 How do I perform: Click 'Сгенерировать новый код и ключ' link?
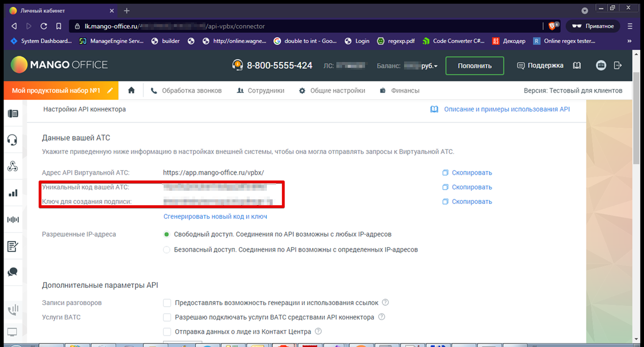point(215,217)
